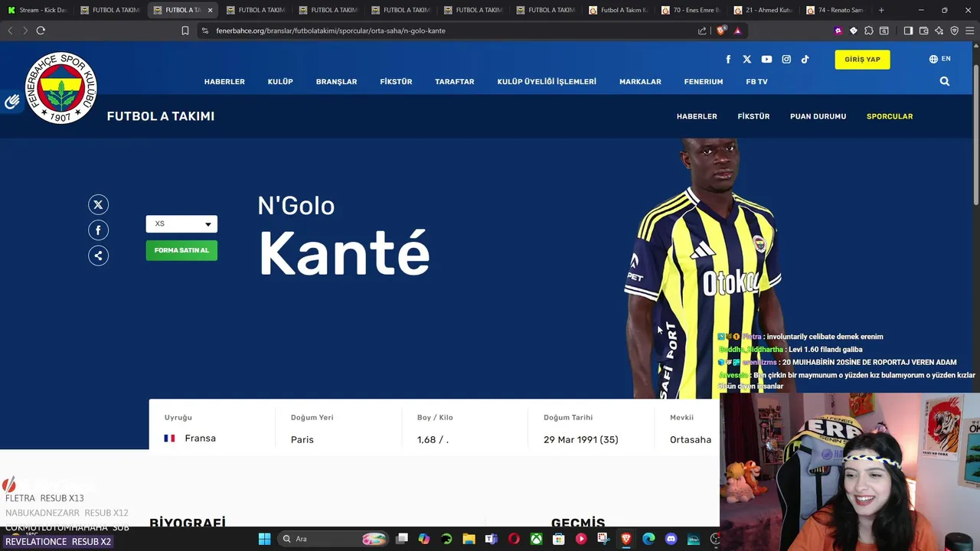Open the browser extensions puzzle icon
This screenshot has height=551, width=980.
tap(868, 31)
